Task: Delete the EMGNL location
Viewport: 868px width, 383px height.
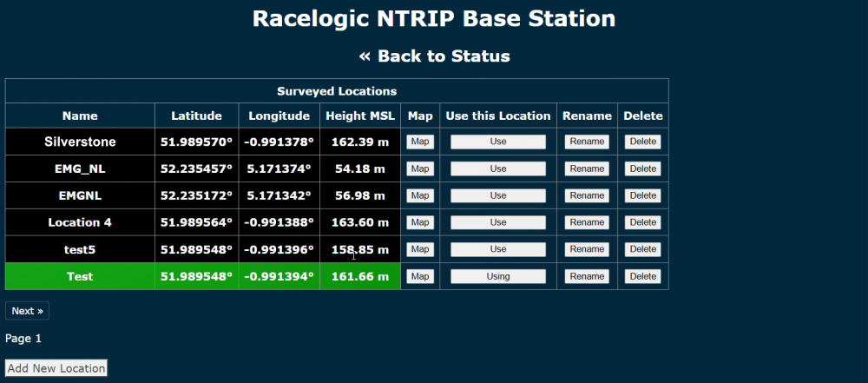Action: click(x=642, y=195)
